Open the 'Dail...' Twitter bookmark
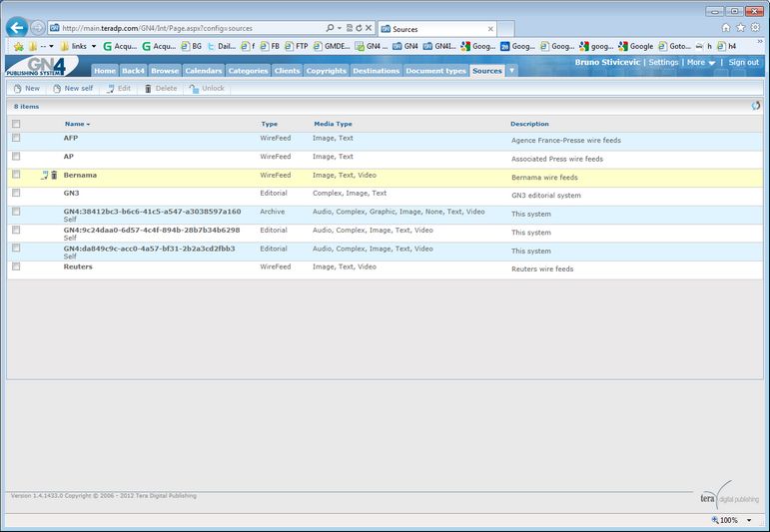770x532 pixels. 222,46
